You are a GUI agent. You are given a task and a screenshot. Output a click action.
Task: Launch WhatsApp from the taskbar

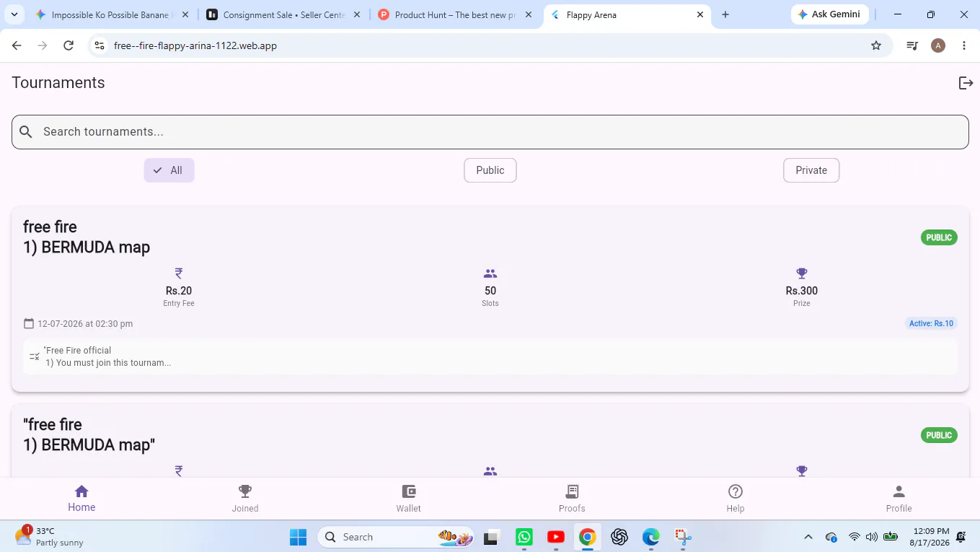pos(524,537)
